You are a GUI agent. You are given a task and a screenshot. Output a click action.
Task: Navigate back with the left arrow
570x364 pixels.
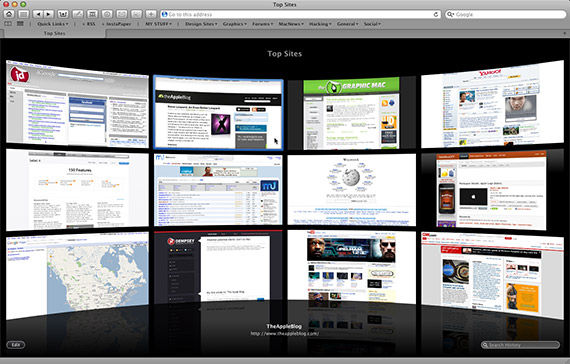click(37, 14)
